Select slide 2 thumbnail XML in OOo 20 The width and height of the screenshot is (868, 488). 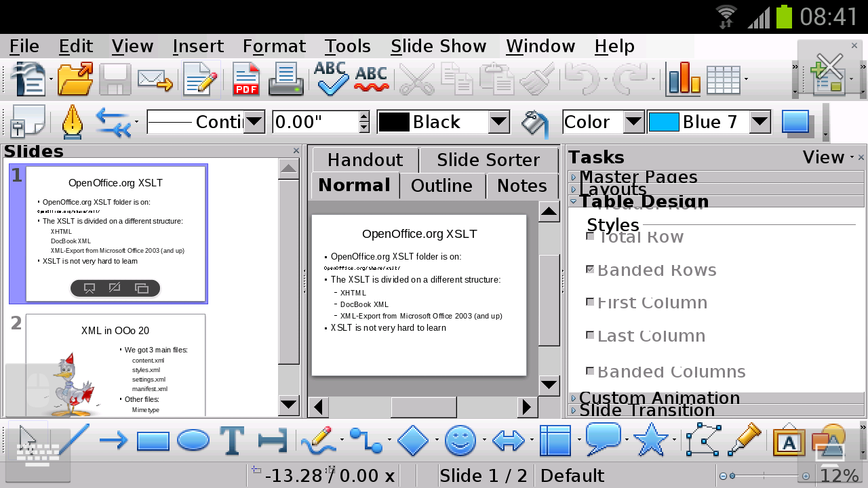pyautogui.click(x=115, y=365)
